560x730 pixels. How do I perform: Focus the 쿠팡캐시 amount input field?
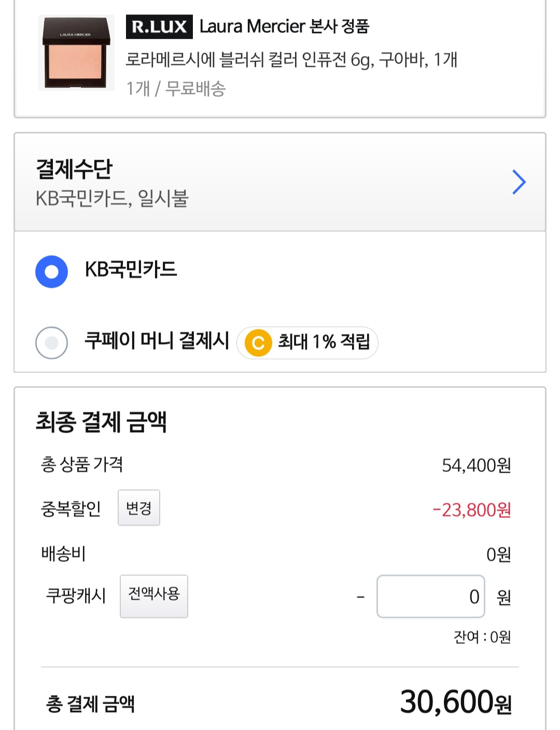coord(430,597)
